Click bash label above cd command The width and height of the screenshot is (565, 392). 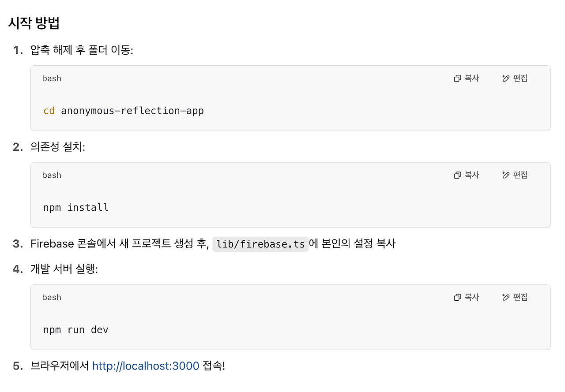click(x=52, y=78)
